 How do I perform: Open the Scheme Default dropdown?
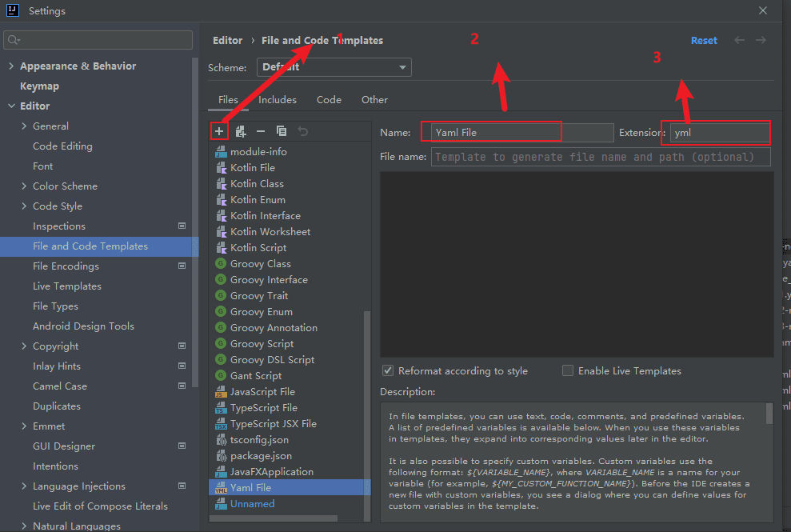[x=334, y=67]
